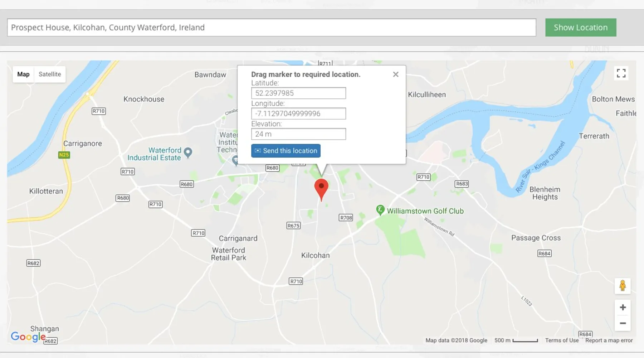
Task: Click the Shangan place label
Action: click(45, 329)
